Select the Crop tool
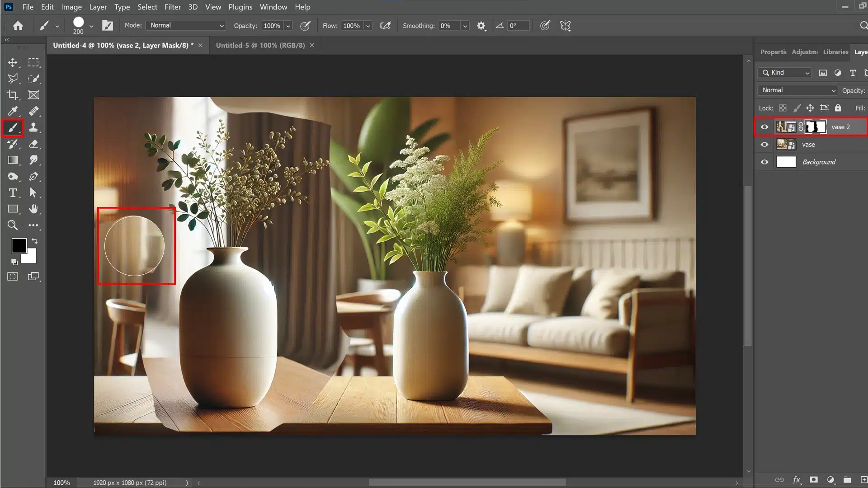Screen dimensions: 868x488 [13, 95]
